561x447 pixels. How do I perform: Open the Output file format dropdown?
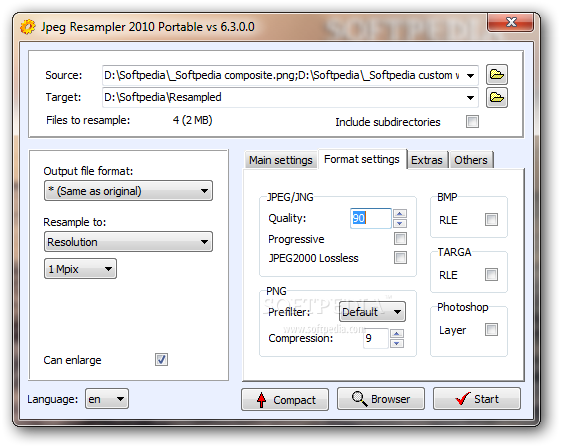[128, 191]
